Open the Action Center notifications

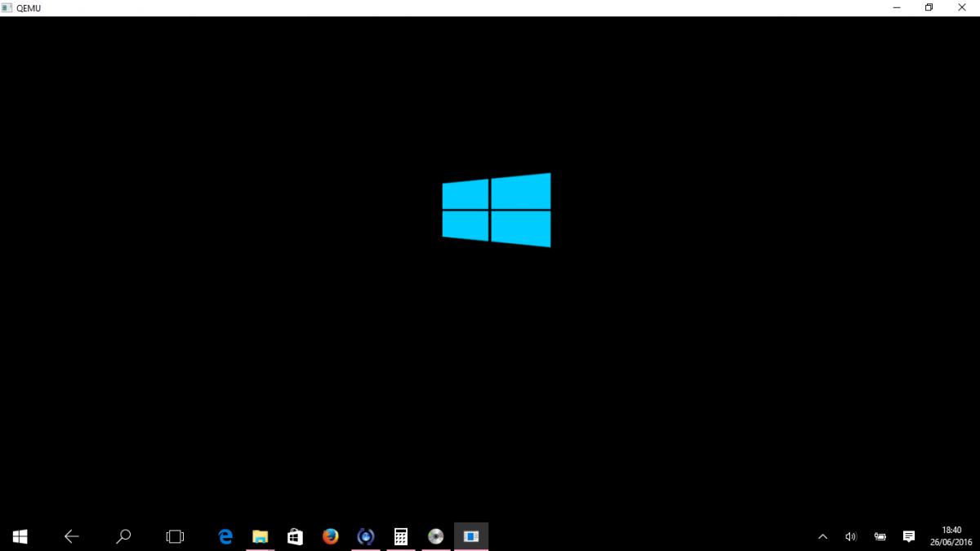pyautogui.click(x=909, y=536)
